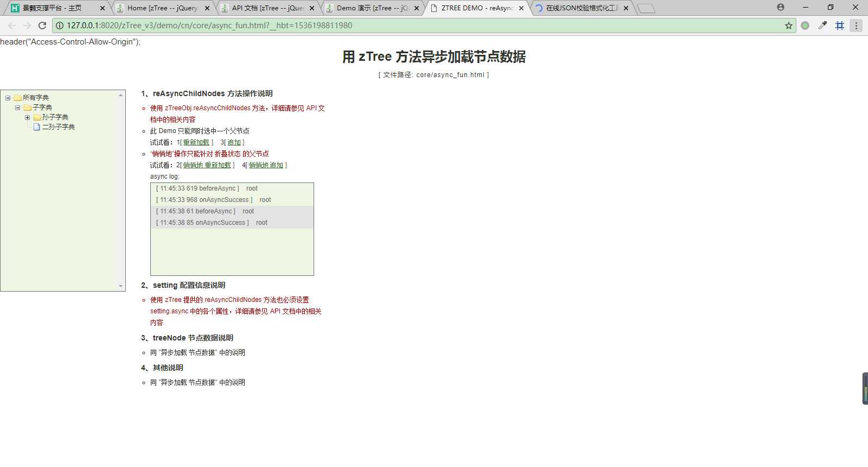Switch to the 在线JSON校验格式化工具 tab

(582, 8)
